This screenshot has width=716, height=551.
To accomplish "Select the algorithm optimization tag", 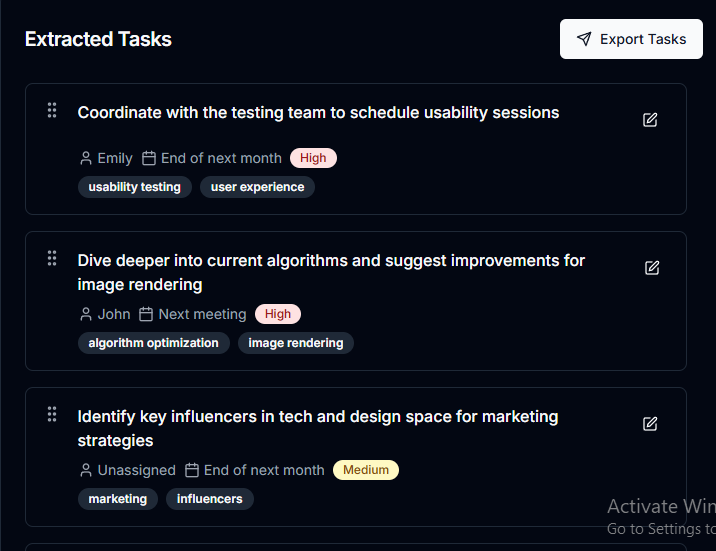I will pos(153,343).
